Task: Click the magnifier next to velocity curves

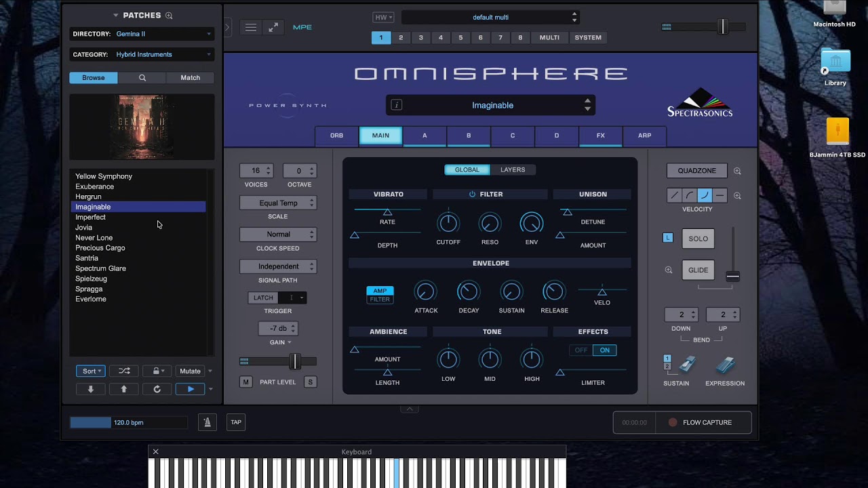Action: point(737,196)
